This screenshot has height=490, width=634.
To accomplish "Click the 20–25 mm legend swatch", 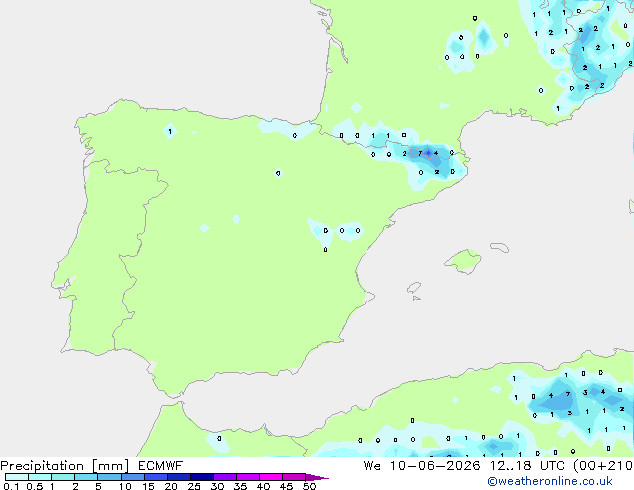I will pos(178,477).
